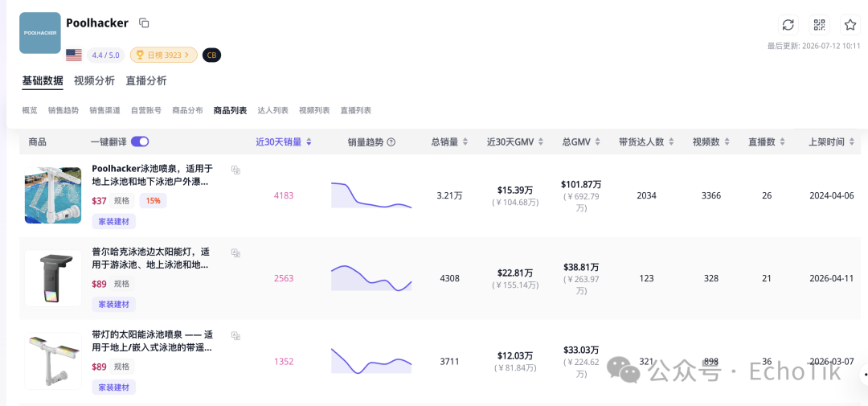Click the $101.87万 total GMV value
Screen dimensions: 868x406
point(581,184)
